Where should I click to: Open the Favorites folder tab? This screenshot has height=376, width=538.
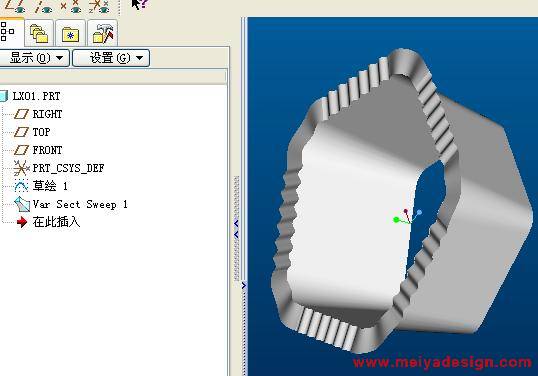(70, 34)
